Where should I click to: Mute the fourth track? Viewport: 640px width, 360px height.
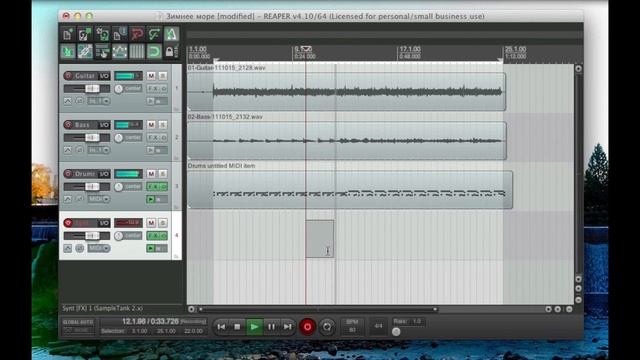(151, 223)
